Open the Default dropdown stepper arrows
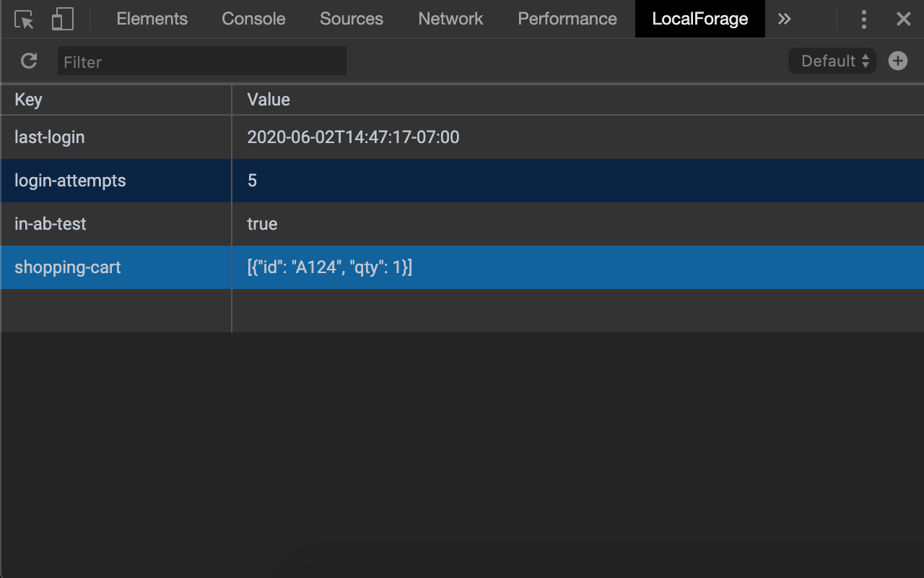 click(x=864, y=61)
